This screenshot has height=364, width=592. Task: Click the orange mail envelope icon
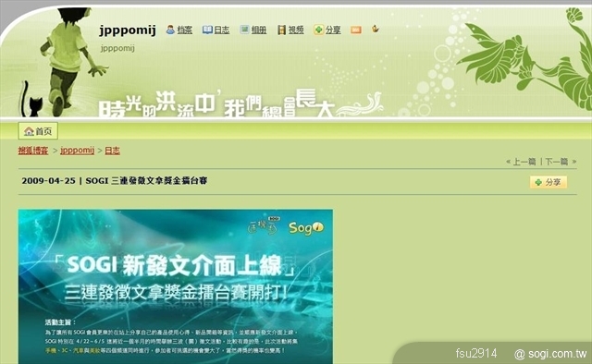[355, 30]
